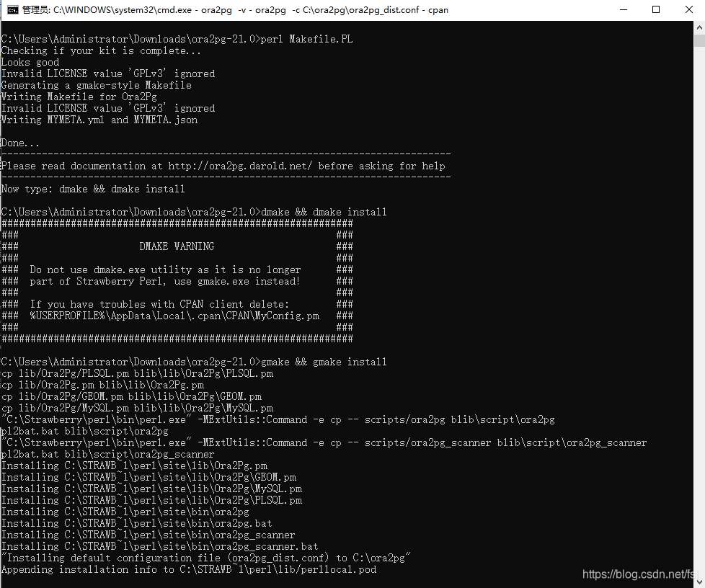
Task: Click the C:\STRAWB~1 ora2pg_scanner.bat line
Action: 159,546
